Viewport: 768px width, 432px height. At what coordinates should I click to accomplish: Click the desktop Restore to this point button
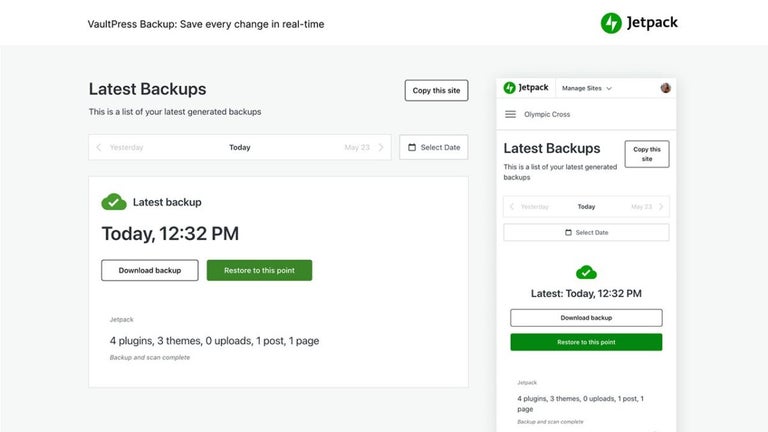pos(259,270)
